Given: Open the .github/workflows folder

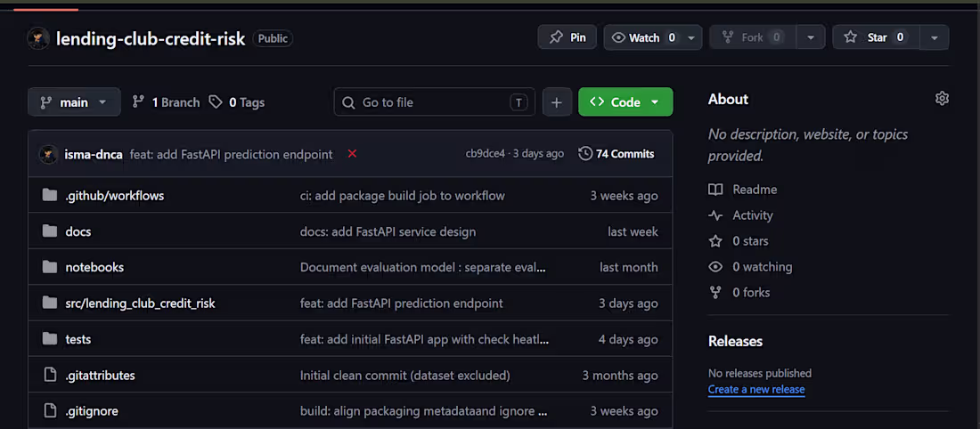Looking at the screenshot, I should click(114, 196).
